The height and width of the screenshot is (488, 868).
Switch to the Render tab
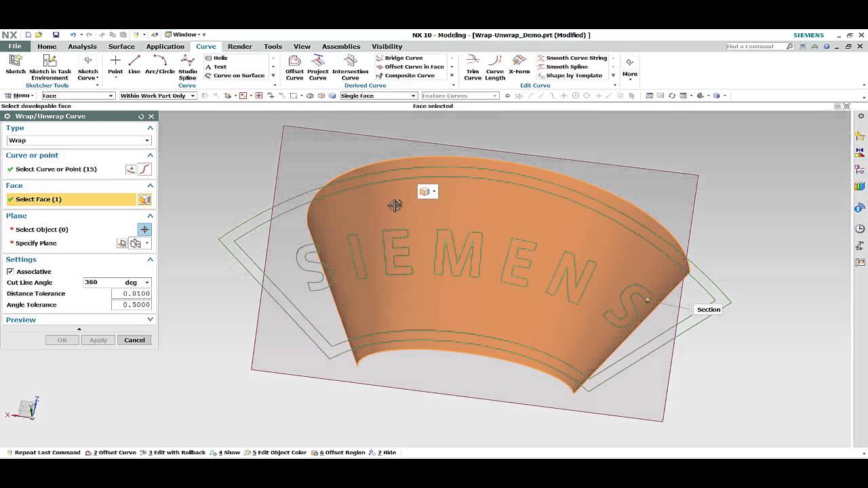tap(239, 46)
